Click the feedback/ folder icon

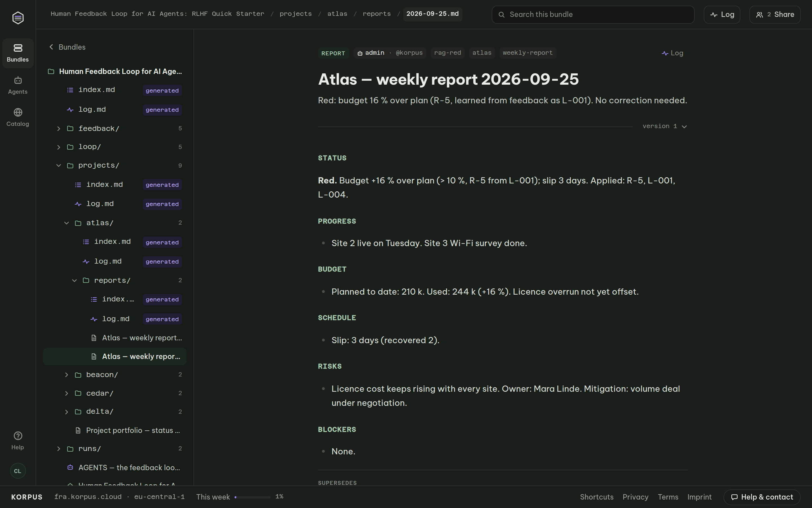(70, 129)
